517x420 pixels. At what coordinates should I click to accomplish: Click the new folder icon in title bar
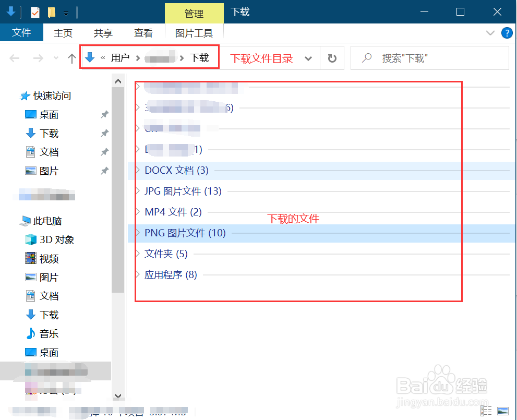(52, 13)
